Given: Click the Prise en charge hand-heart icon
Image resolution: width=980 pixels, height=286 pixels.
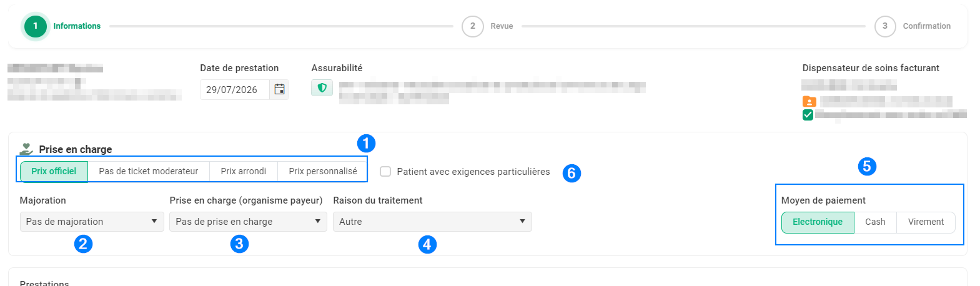Looking at the screenshot, I should [26, 149].
